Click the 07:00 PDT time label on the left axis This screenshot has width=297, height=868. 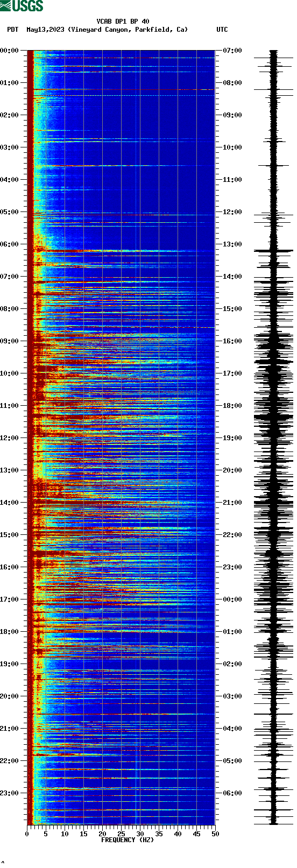pos(9,277)
